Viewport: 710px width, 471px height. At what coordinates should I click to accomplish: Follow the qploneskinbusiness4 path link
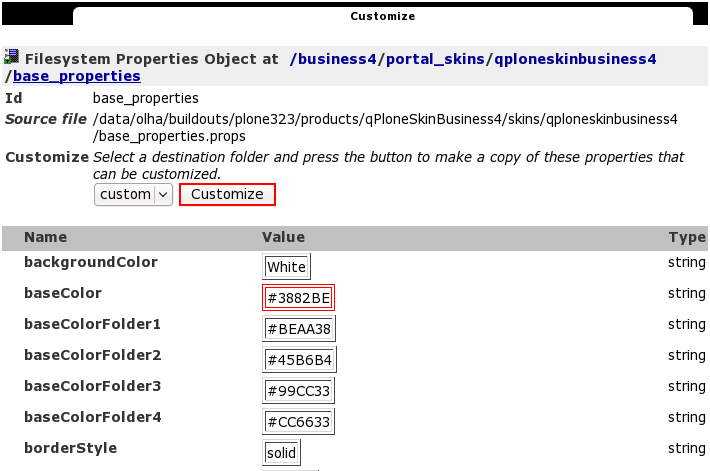pos(573,59)
